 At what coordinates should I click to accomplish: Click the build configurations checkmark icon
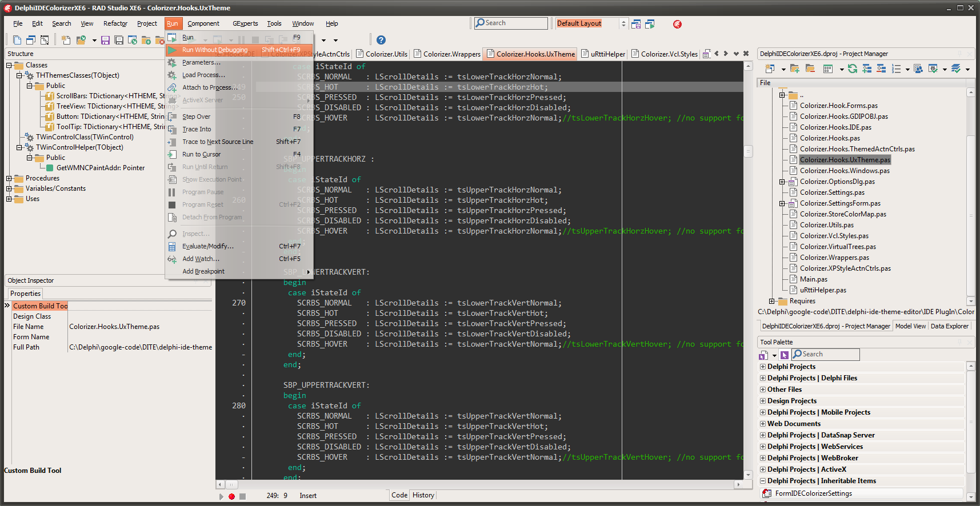(933, 69)
